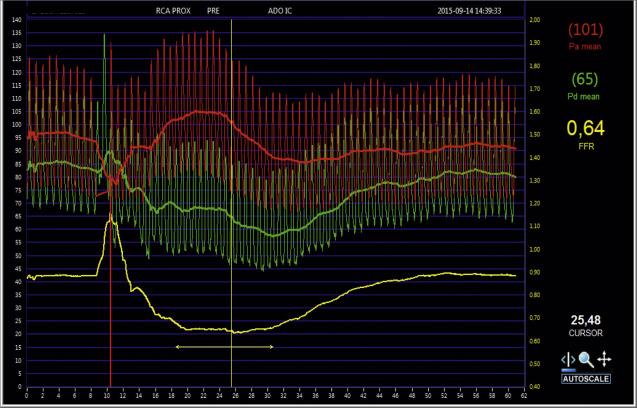The image size is (637, 408).
Task: Click the CURSOR label text
Action: click(585, 333)
